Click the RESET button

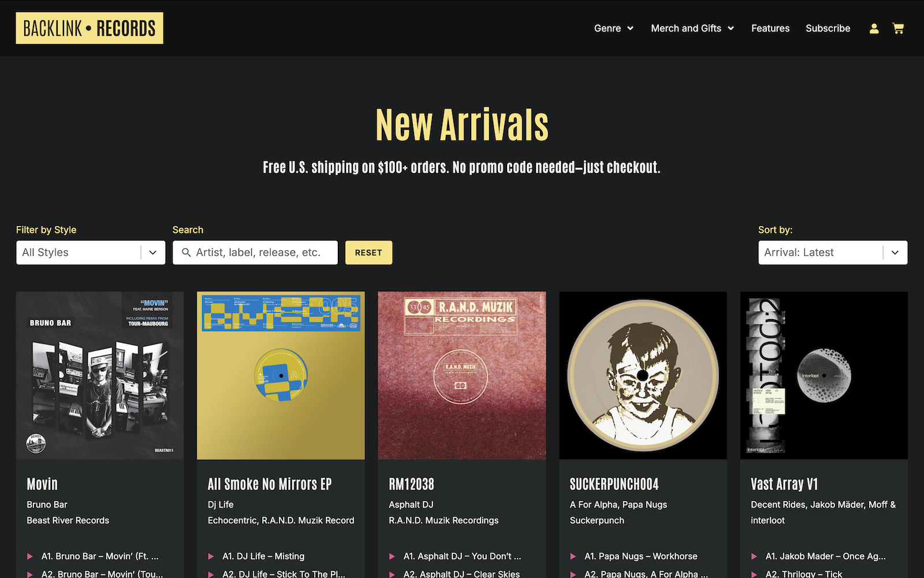pos(368,253)
